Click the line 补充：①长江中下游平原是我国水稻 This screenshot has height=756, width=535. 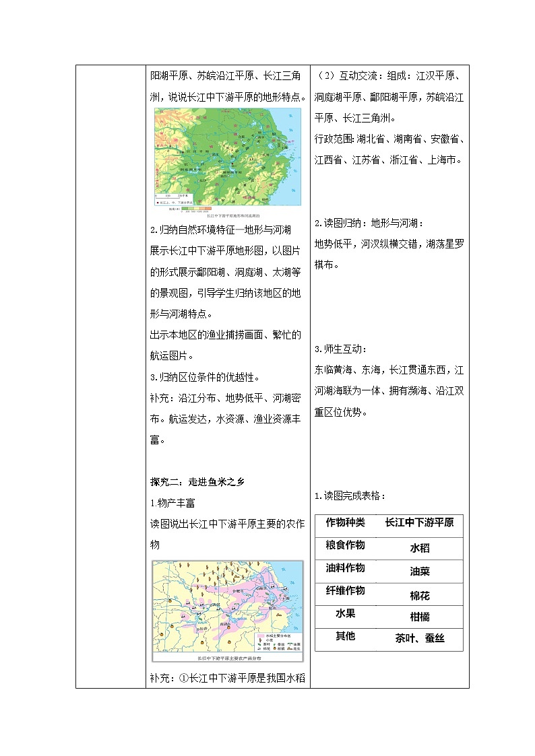pyautogui.click(x=228, y=678)
